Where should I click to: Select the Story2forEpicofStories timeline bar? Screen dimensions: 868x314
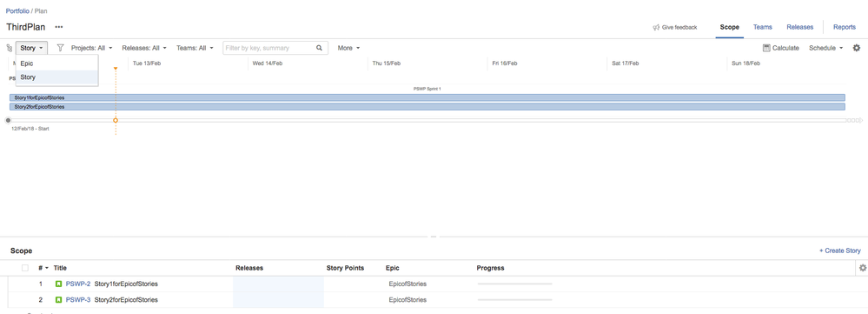pyautogui.click(x=427, y=106)
